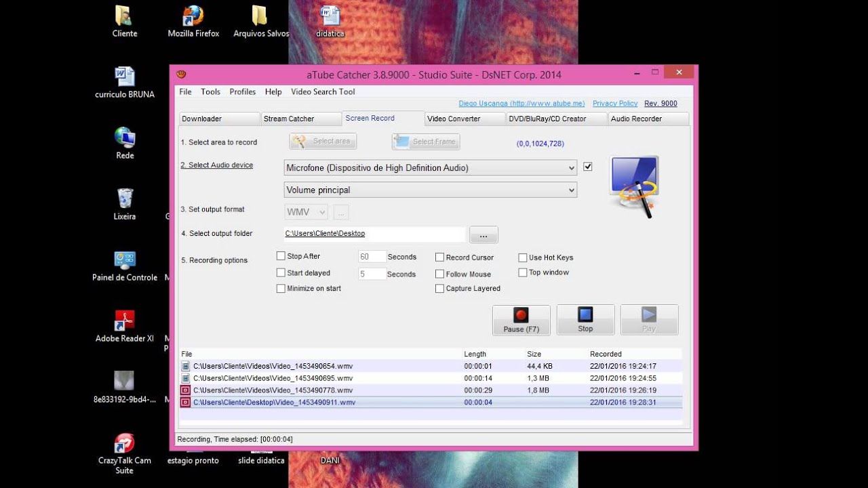Sort the list by Length column
This screenshot has height=488, width=868.
tap(475, 354)
